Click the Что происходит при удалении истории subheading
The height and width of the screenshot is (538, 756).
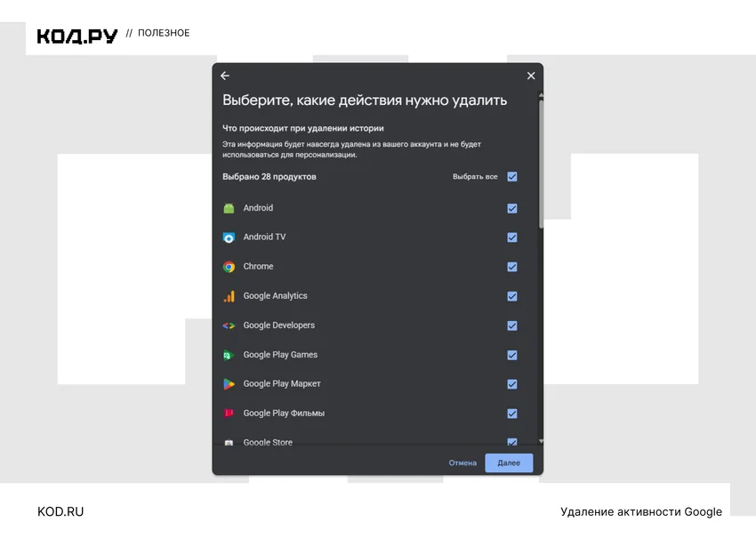(302, 128)
